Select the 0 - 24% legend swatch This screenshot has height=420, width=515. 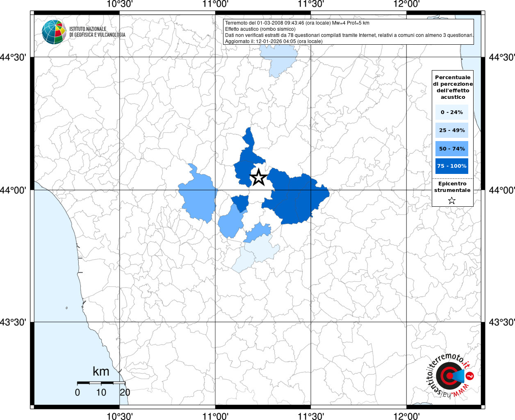point(452,112)
